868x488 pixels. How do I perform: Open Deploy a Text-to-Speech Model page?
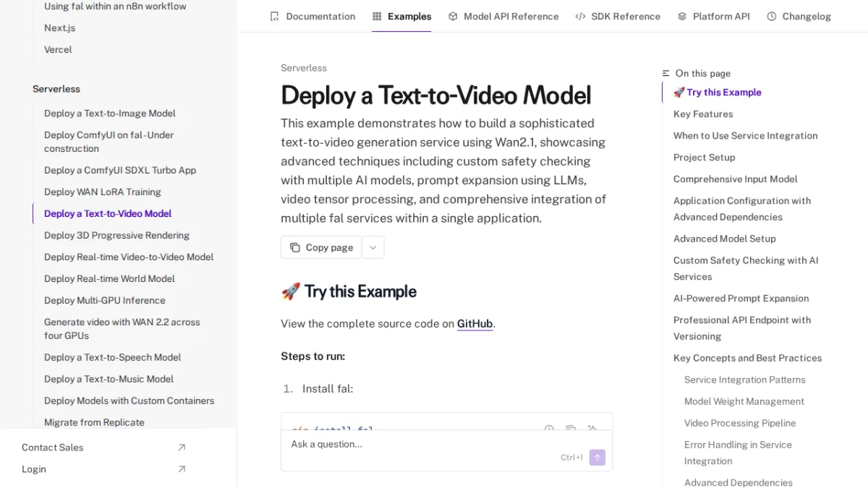pos(112,357)
